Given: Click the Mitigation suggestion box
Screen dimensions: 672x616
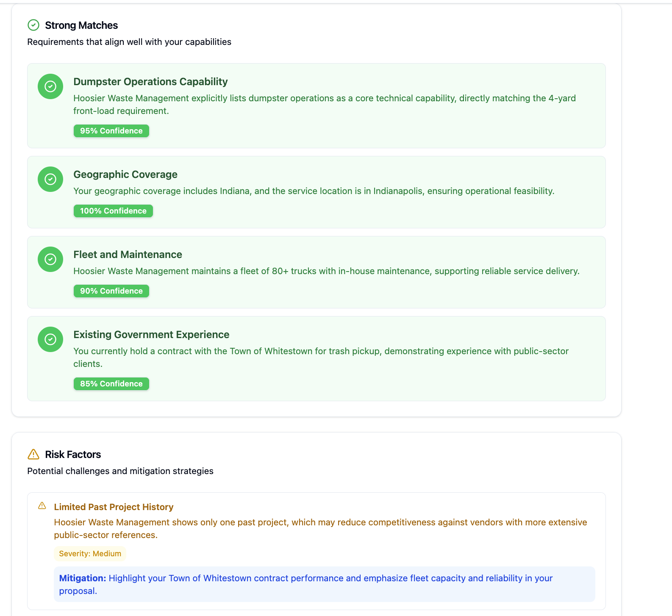Looking at the screenshot, I should click(x=324, y=584).
